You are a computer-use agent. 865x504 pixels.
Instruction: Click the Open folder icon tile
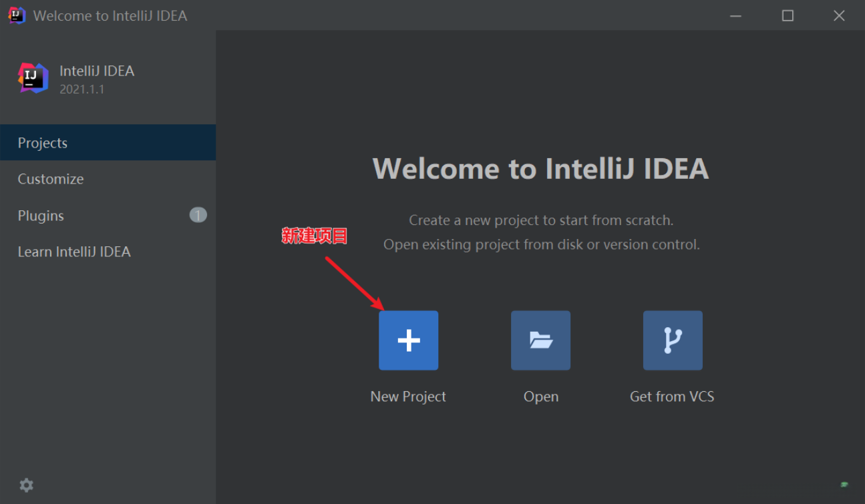point(540,340)
